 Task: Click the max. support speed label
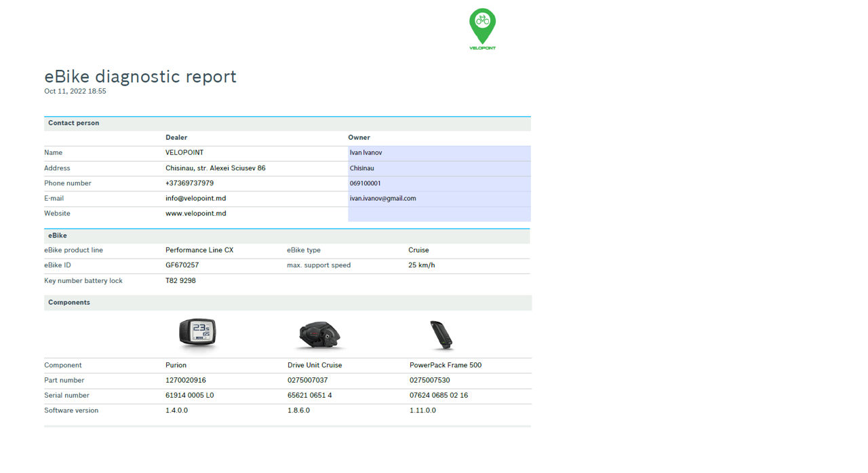(319, 265)
